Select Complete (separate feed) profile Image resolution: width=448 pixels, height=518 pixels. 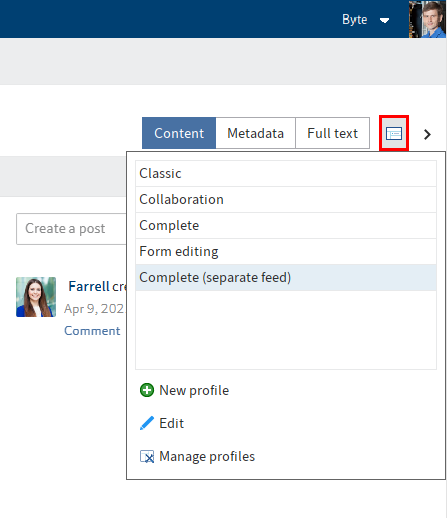(x=286, y=277)
